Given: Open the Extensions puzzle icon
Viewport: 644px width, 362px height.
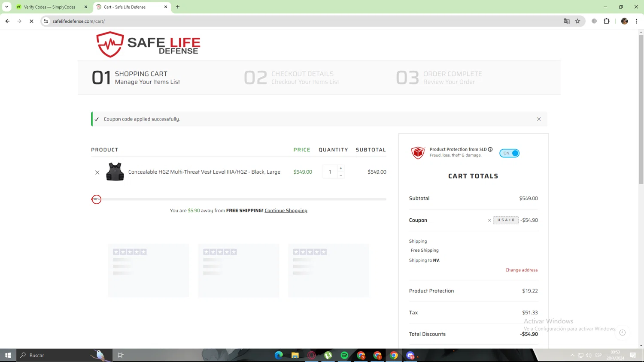Looking at the screenshot, I should (607, 21).
